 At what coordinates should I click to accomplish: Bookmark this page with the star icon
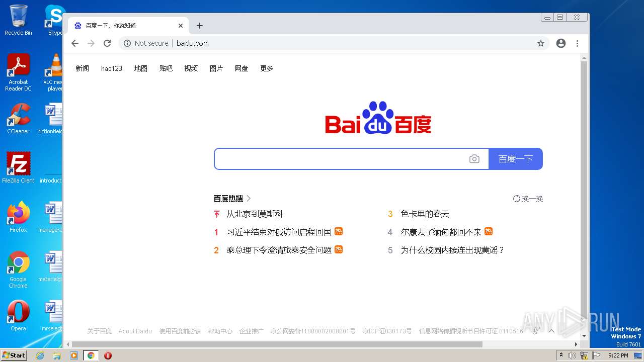pyautogui.click(x=541, y=43)
